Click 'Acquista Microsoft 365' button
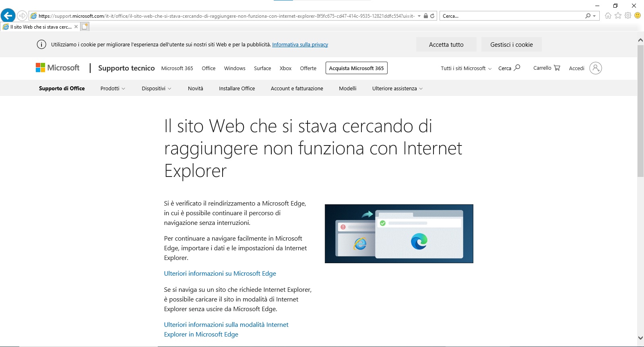Screen dimensions: 644x347 pyautogui.click(x=356, y=68)
